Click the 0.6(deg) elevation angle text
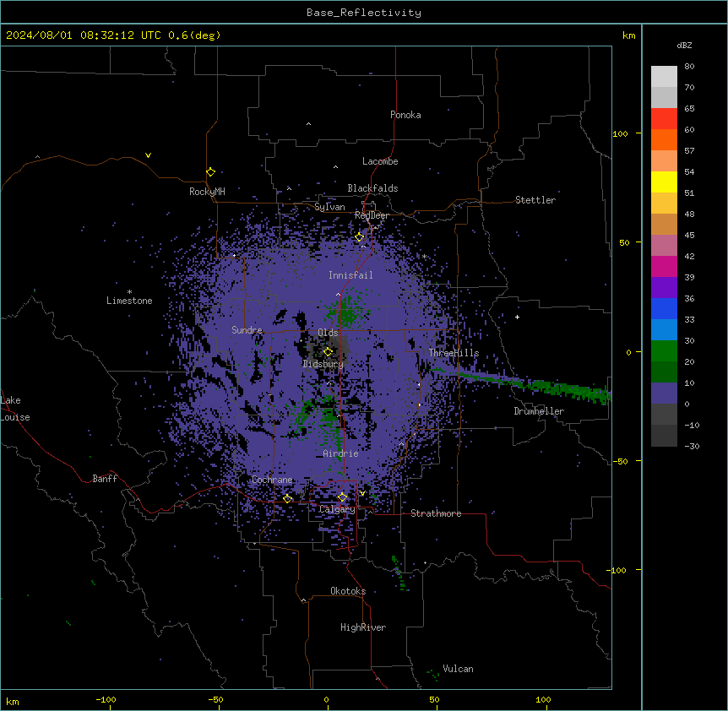This screenshot has width=728, height=711. pyautogui.click(x=194, y=35)
